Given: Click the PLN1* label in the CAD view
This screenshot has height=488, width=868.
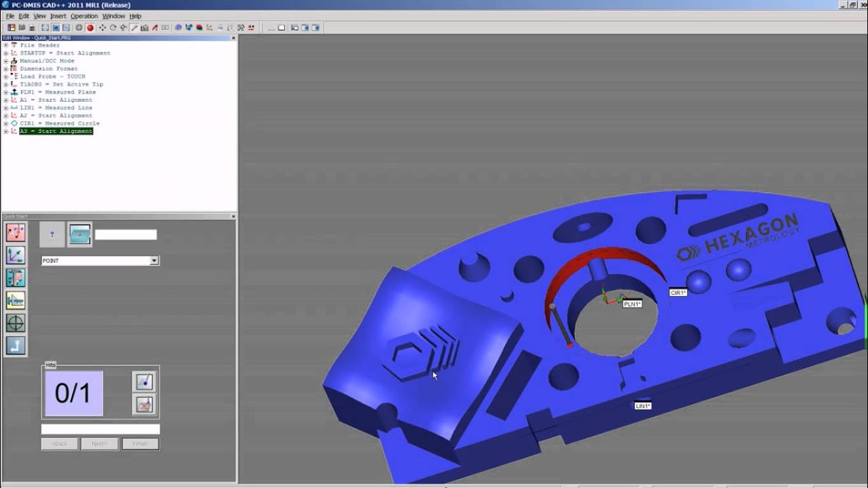Looking at the screenshot, I should pos(632,304).
